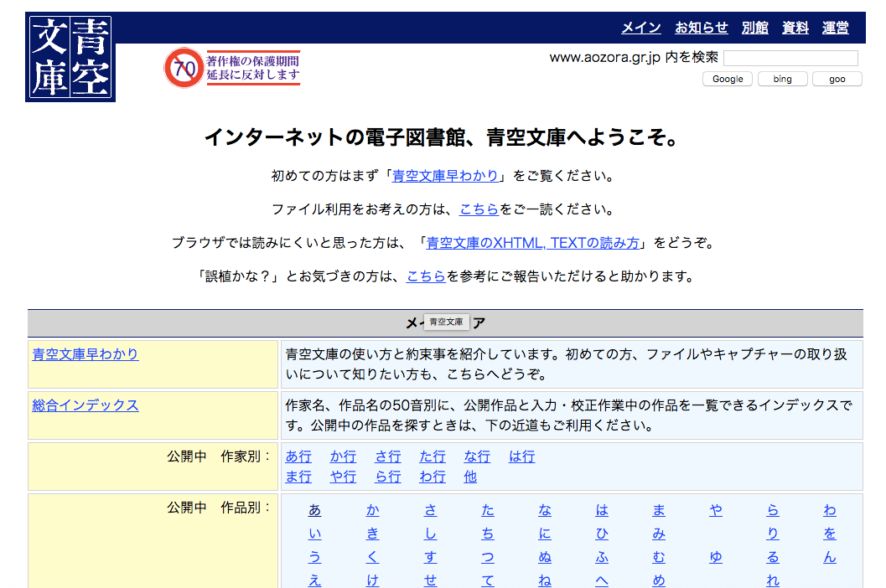The image size is (886, 588).
Task: Open works starting with さ
Action: [x=430, y=510]
